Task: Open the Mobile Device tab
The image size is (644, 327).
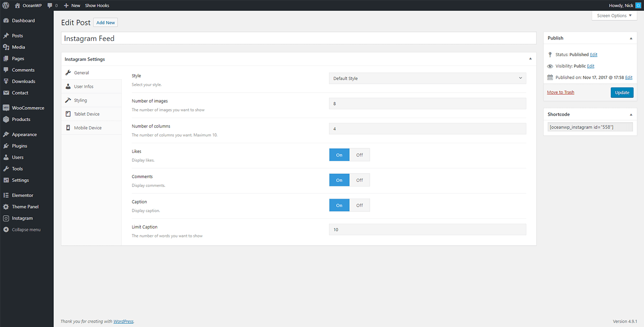Action: pos(92,128)
